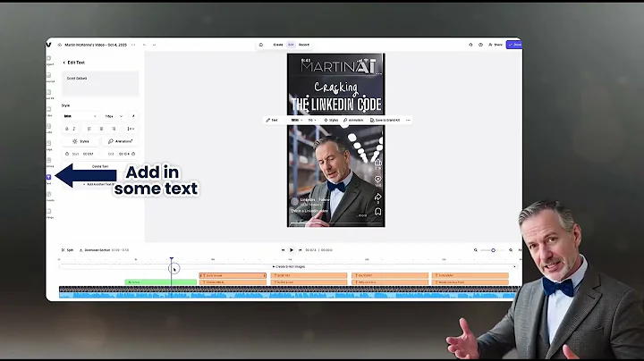The height and width of the screenshot is (361, 644).
Task: Switch to the Create tab
Action: click(278, 45)
